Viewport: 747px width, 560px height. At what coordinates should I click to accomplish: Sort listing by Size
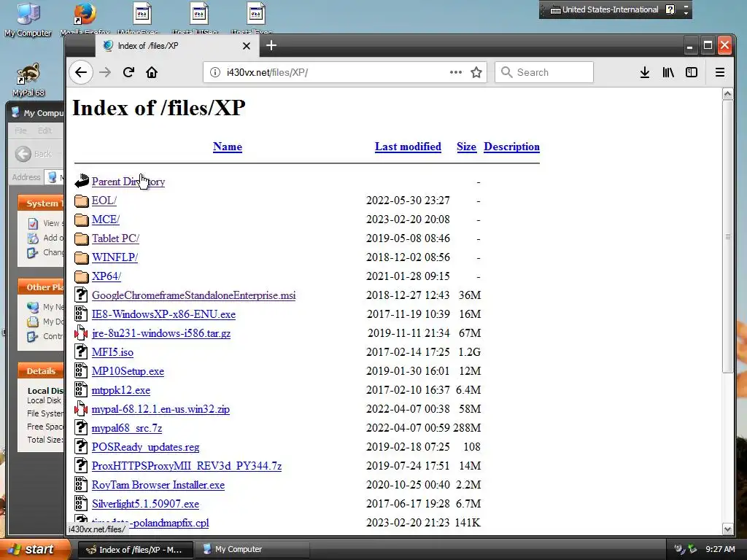pos(466,147)
